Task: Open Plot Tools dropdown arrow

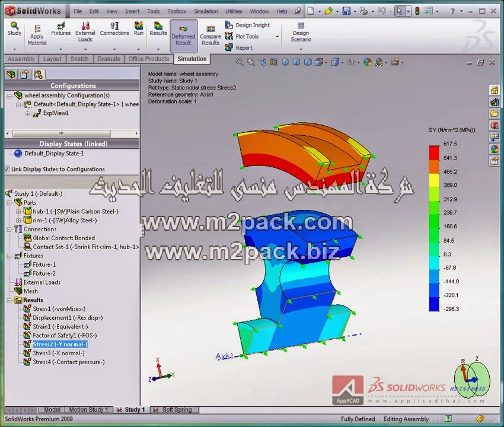Action: tap(277, 37)
